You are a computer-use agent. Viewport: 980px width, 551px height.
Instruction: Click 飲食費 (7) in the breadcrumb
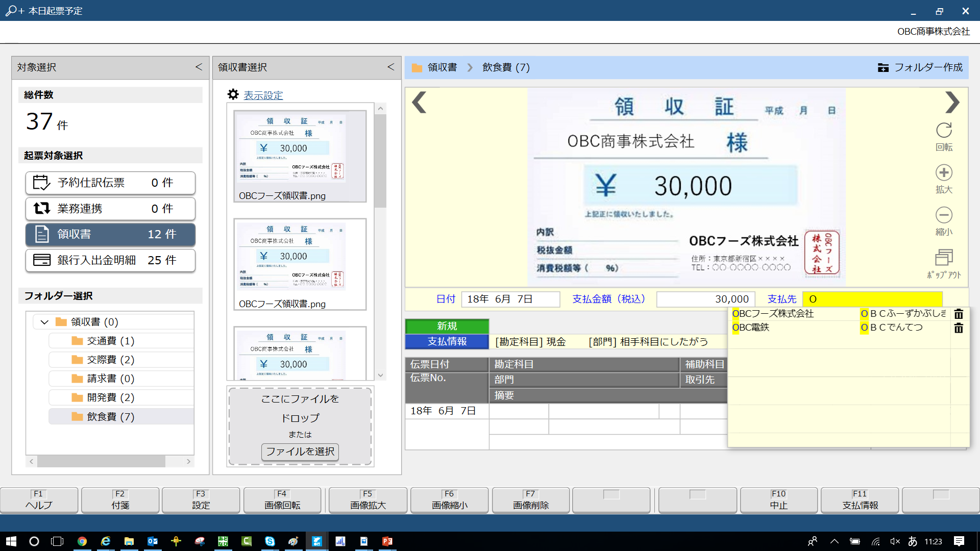(506, 67)
